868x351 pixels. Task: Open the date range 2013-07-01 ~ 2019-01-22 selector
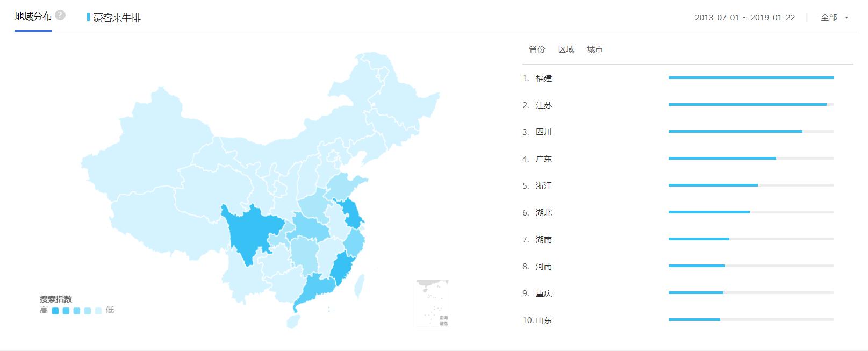coord(744,17)
